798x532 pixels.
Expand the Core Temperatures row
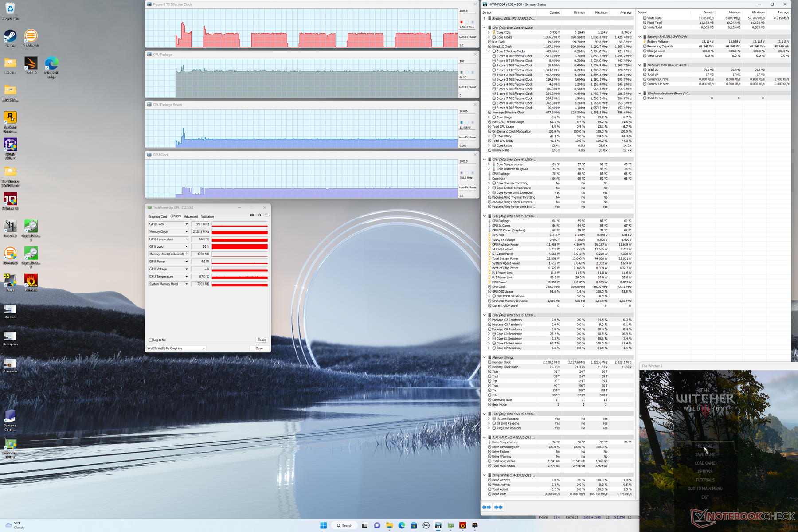[x=489, y=164]
